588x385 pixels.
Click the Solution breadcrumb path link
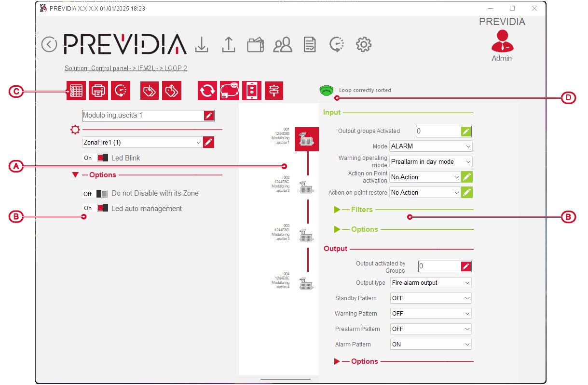[125, 68]
